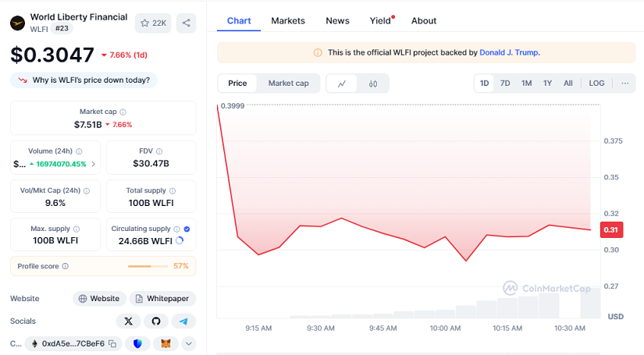Follow the Donald J. Trump link
The image size is (644, 355).
click(509, 52)
